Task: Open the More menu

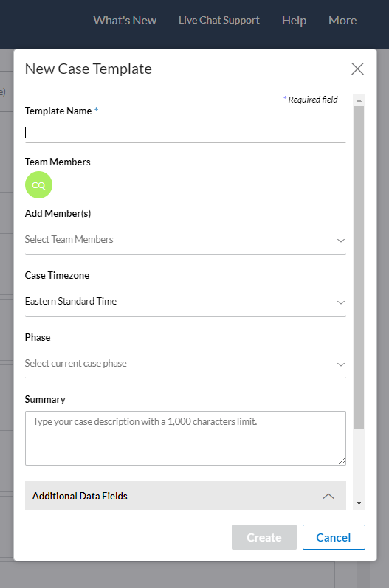Action: 342,20
